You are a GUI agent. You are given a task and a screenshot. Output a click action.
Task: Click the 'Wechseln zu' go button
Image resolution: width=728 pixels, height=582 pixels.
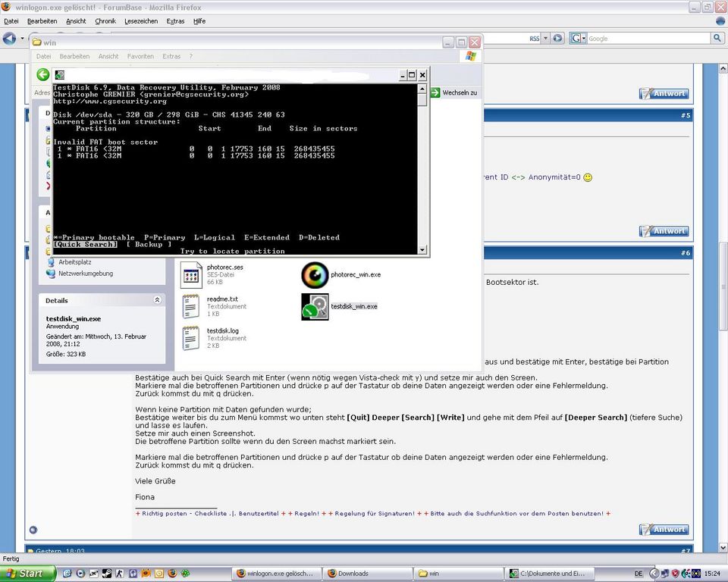[x=454, y=92]
